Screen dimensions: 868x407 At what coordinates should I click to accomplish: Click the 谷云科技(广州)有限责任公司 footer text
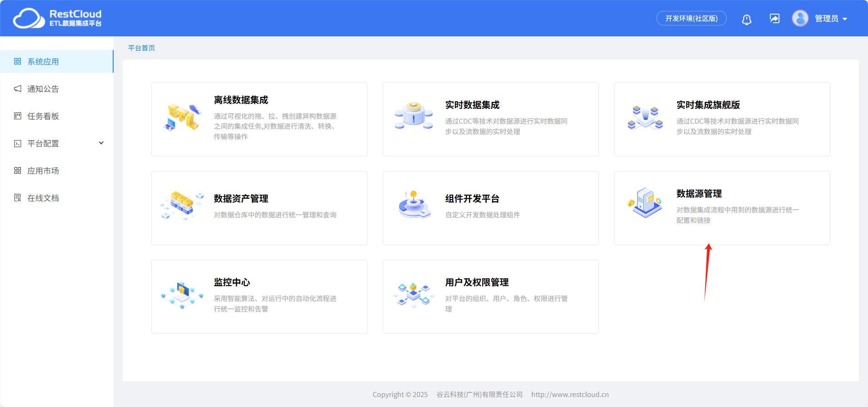[479, 394]
